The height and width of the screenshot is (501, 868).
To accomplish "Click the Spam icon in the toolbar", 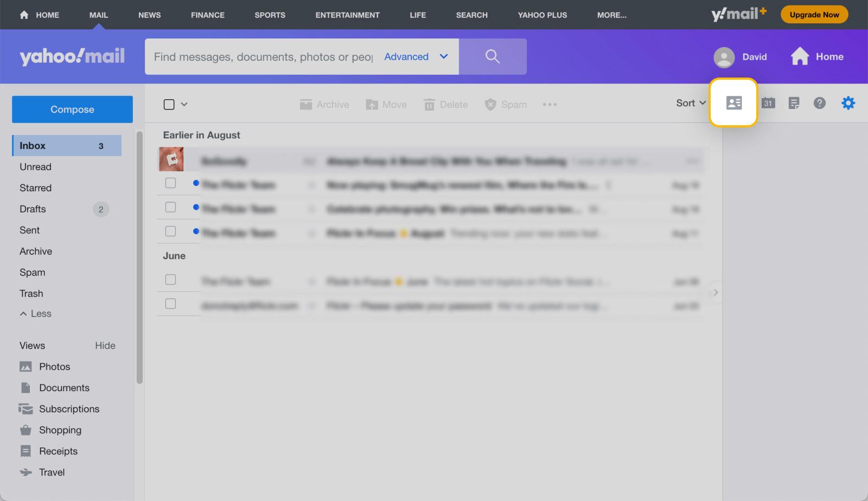I will (x=491, y=104).
